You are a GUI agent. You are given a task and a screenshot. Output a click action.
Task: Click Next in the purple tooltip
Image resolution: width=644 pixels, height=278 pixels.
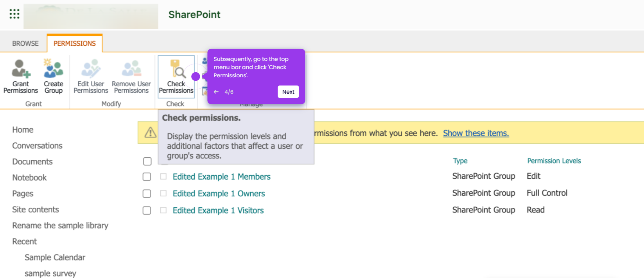[x=288, y=92]
